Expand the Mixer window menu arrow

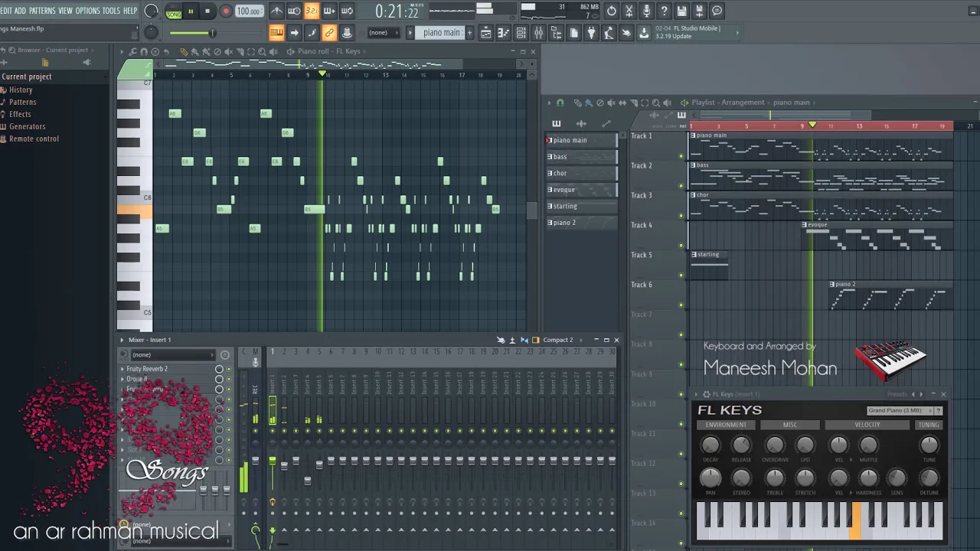(x=122, y=340)
